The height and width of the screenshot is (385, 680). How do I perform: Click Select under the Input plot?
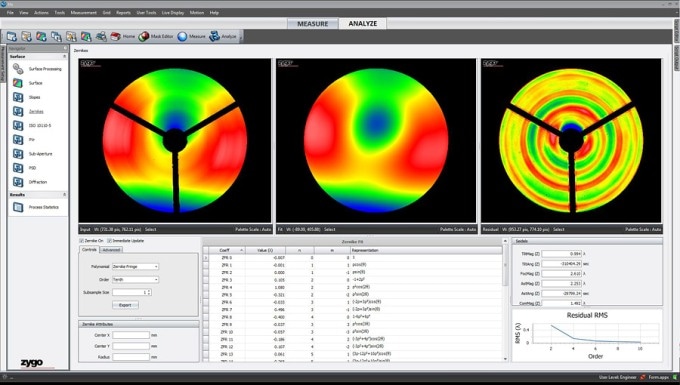tap(150, 229)
